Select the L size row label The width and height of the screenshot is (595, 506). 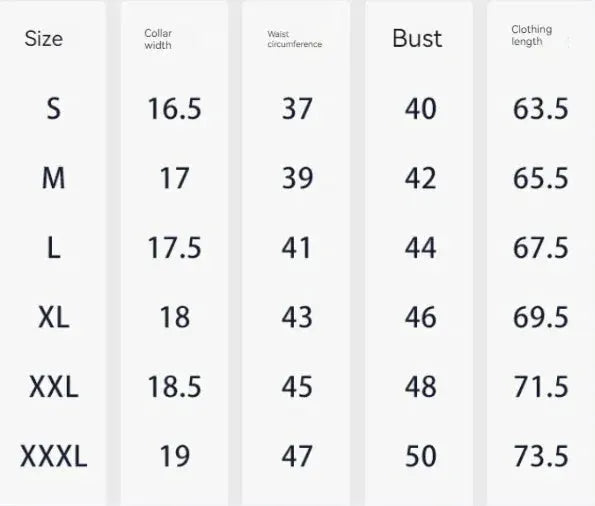point(54,248)
